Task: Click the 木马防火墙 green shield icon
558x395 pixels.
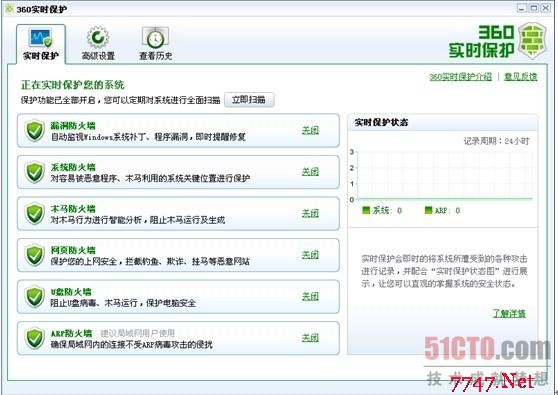Action: pos(35,214)
